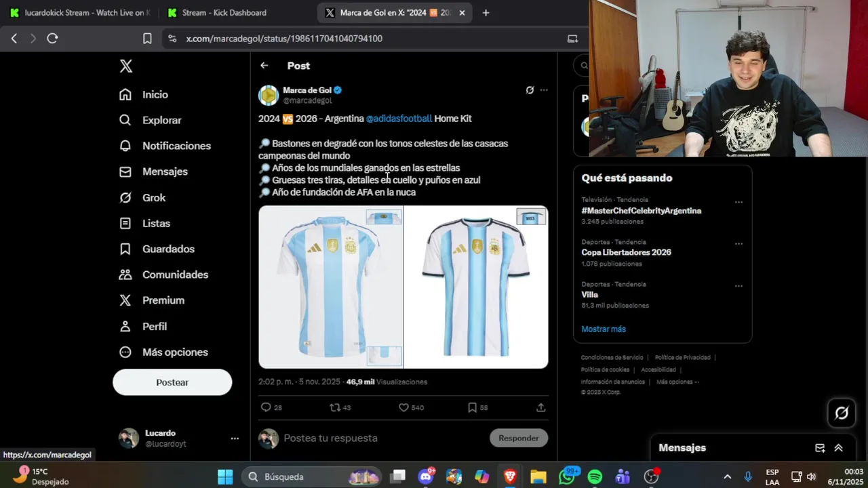Click the Postear button
This screenshot has height=488, width=868.
(172, 382)
